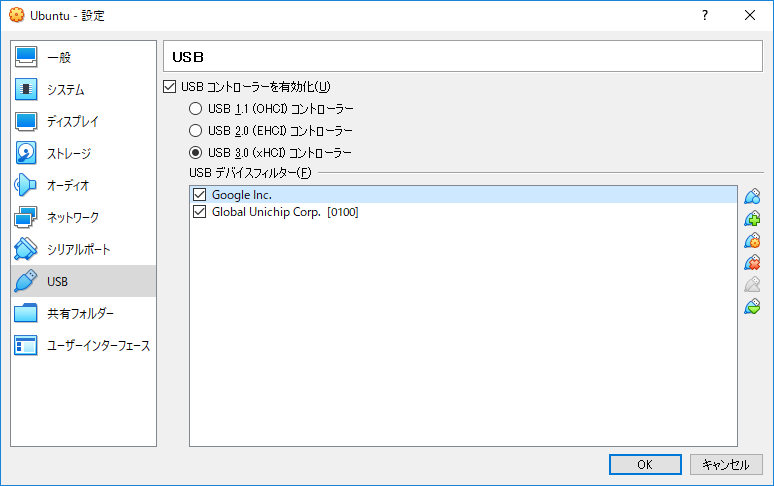Screen dimensions: 774x486
Task: Select USB 1.1 (OHCI) controller radio
Action: [x=195, y=108]
